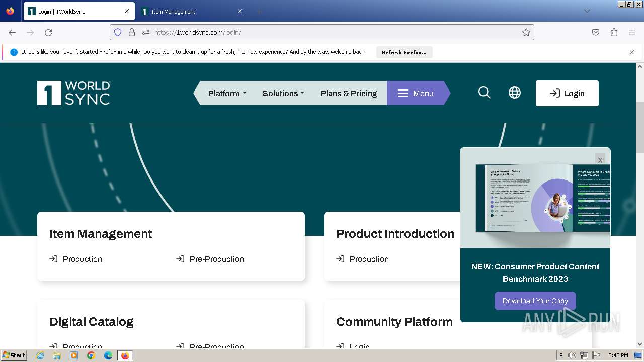
Task: Click the Community Platform card heading
Action: (x=394, y=322)
